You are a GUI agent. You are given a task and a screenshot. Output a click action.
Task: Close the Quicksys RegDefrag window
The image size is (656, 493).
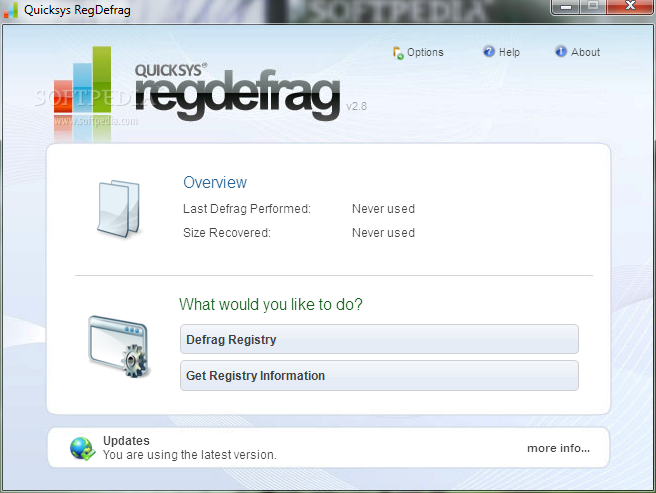pyautogui.click(x=630, y=7)
